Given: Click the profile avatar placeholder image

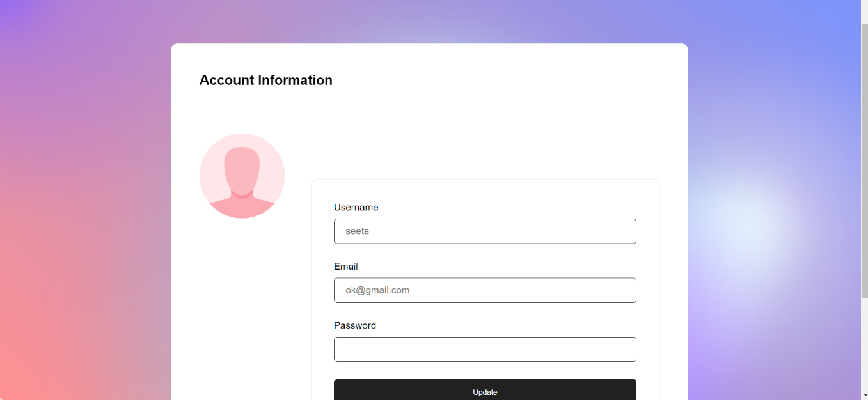Looking at the screenshot, I should (x=242, y=176).
